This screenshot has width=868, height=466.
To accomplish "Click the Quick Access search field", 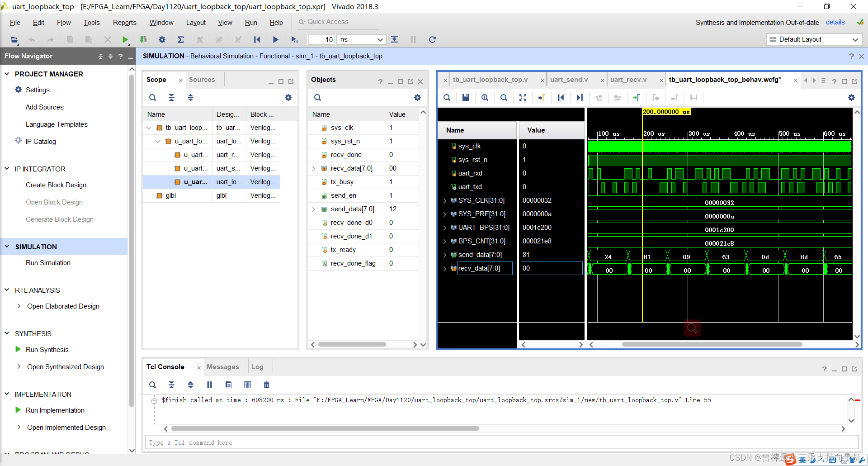I will click(x=339, y=22).
